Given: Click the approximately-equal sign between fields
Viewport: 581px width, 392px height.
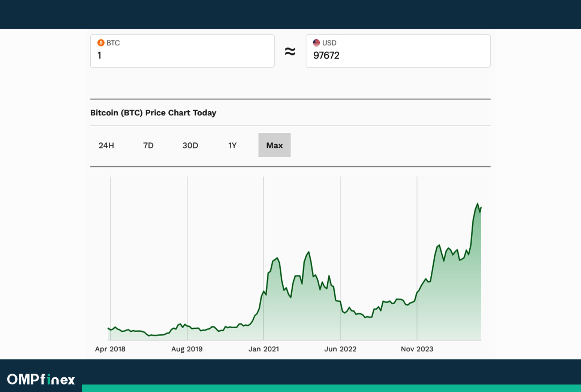Looking at the screenshot, I should click(290, 51).
